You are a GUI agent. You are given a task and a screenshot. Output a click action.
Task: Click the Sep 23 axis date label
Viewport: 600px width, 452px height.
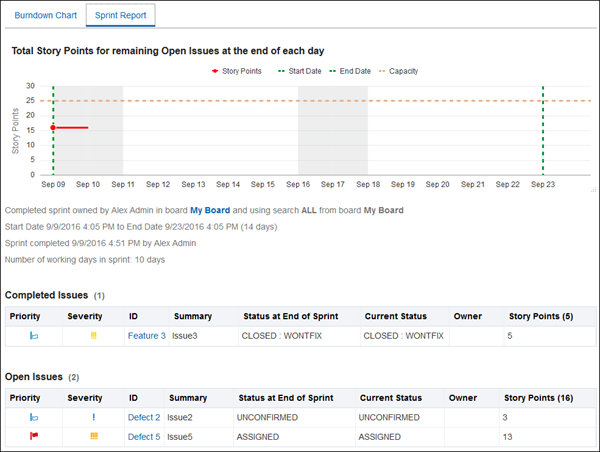[543, 184]
